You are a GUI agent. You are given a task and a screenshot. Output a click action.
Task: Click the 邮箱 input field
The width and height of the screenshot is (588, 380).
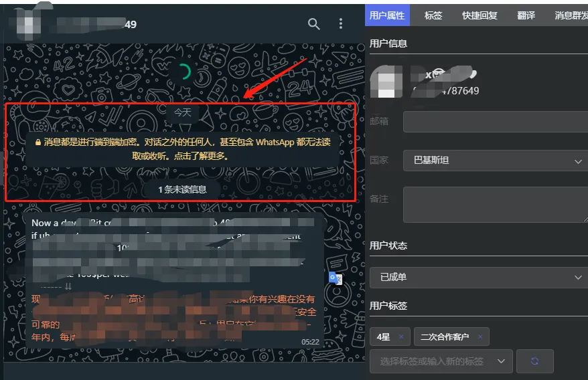496,121
